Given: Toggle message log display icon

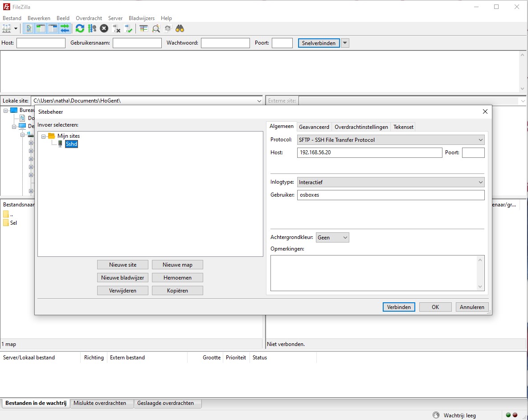Looking at the screenshot, I should [x=29, y=29].
